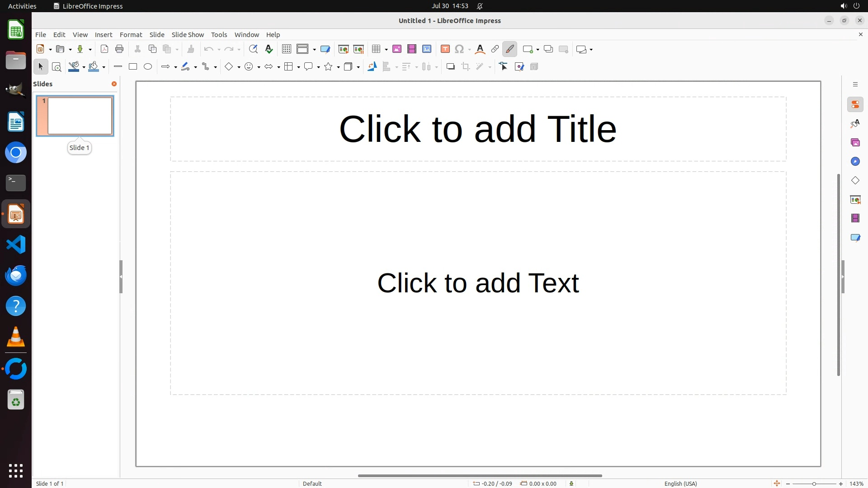Screen dimensions: 868x488
Task: Toggle the Display Grid button
Action: coord(287,49)
